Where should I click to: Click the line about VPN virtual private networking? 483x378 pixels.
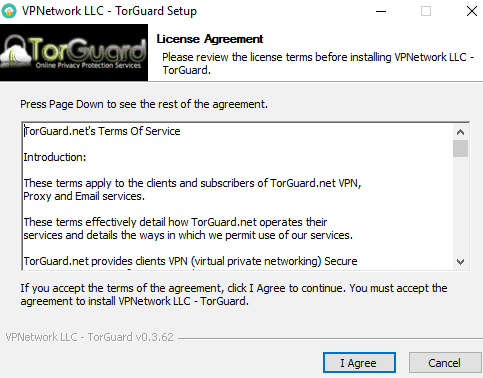click(190, 261)
